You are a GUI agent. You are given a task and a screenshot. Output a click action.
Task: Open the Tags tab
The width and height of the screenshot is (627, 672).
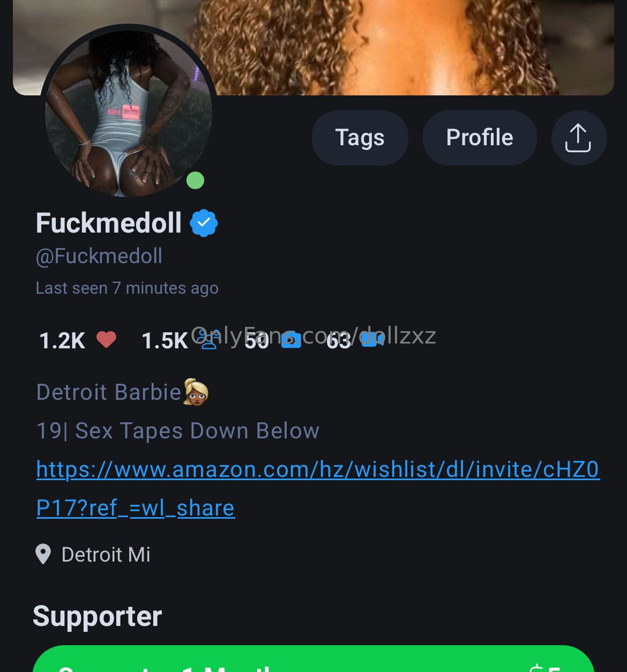click(x=360, y=138)
